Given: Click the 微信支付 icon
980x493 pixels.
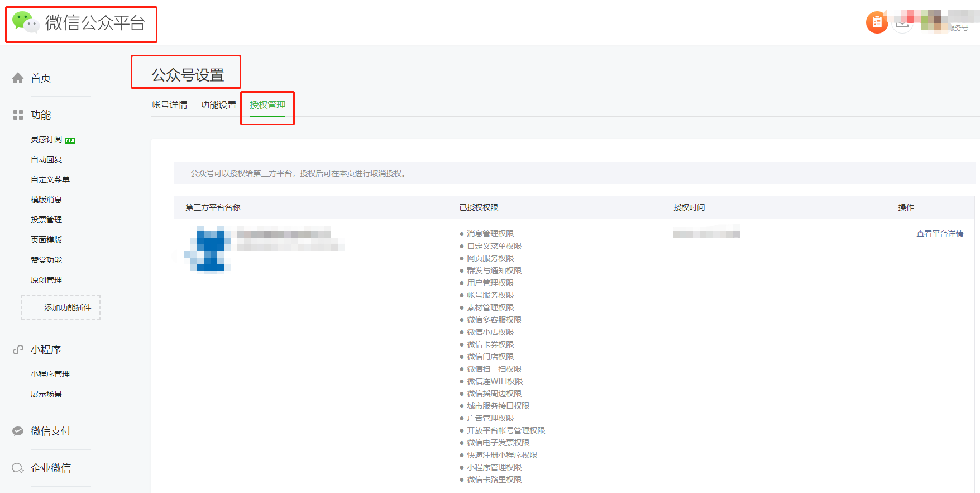Looking at the screenshot, I should (x=18, y=432).
